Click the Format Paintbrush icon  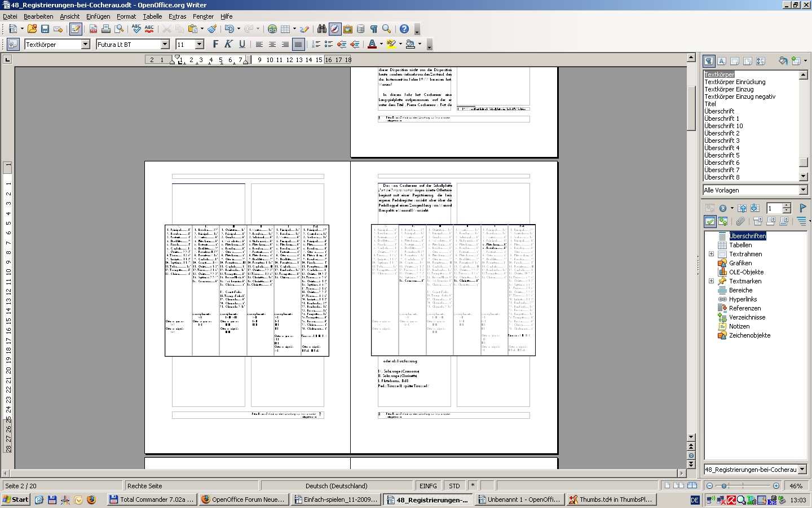(x=212, y=29)
